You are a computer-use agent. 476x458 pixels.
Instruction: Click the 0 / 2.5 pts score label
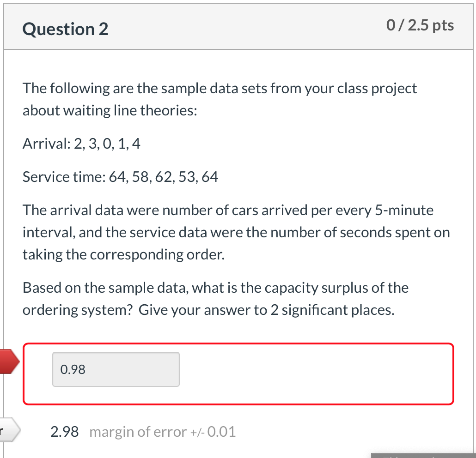(420, 25)
